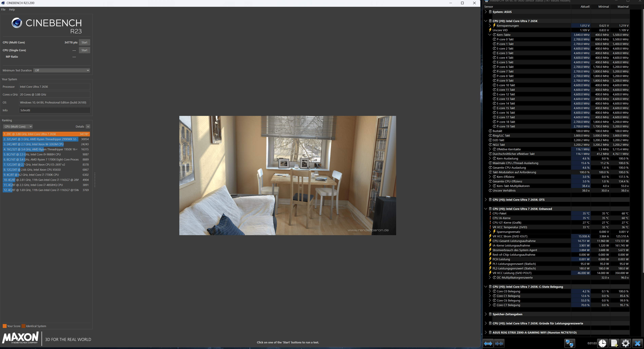Start the CPU Single Core test
Viewport: 644px width, 349px height.
(x=84, y=50)
